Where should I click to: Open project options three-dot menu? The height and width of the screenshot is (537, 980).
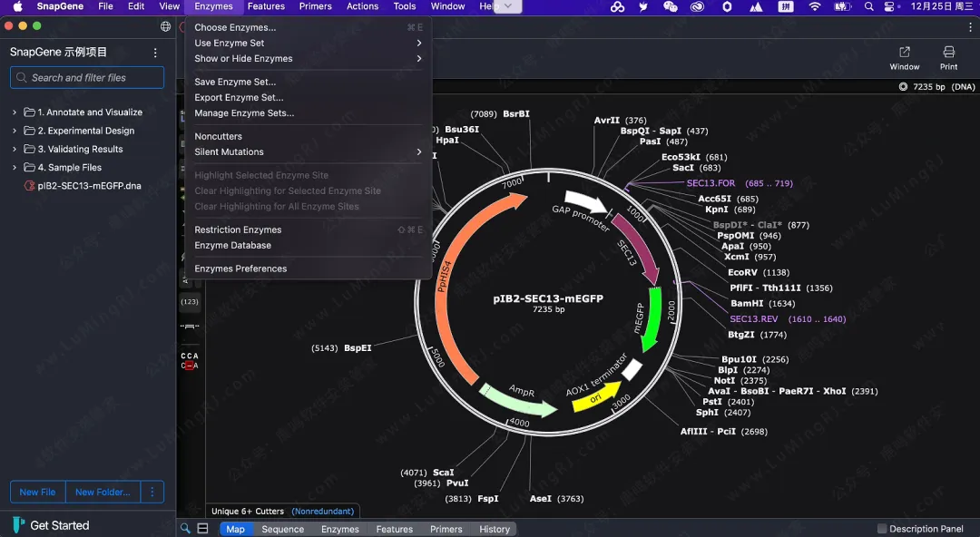click(155, 53)
